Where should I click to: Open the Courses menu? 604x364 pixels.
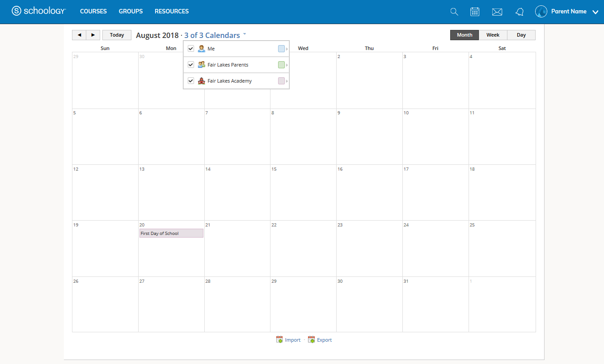[x=93, y=11]
